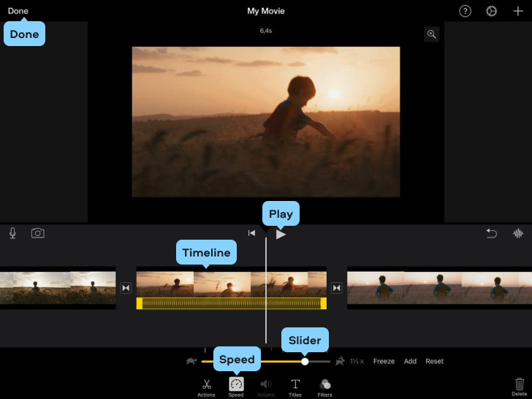Tap the Done button top left
Viewport: 532px width, 399px height.
point(18,11)
